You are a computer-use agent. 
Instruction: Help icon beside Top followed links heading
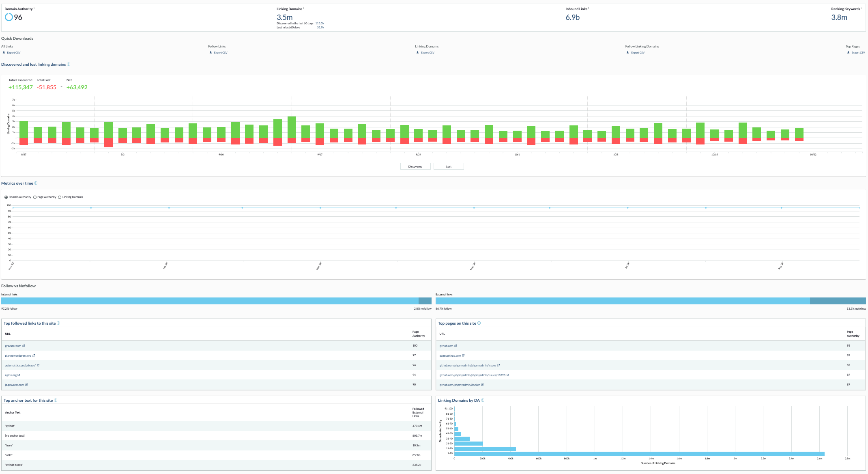click(x=58, y=323)
